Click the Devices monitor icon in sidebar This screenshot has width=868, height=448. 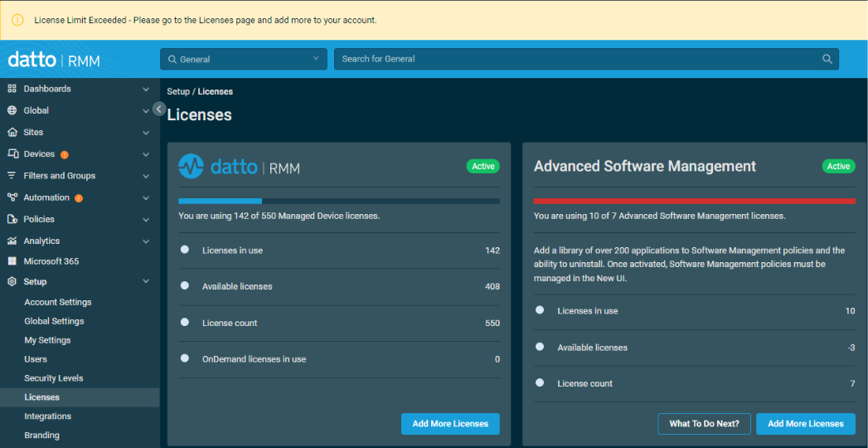(12, 154)
